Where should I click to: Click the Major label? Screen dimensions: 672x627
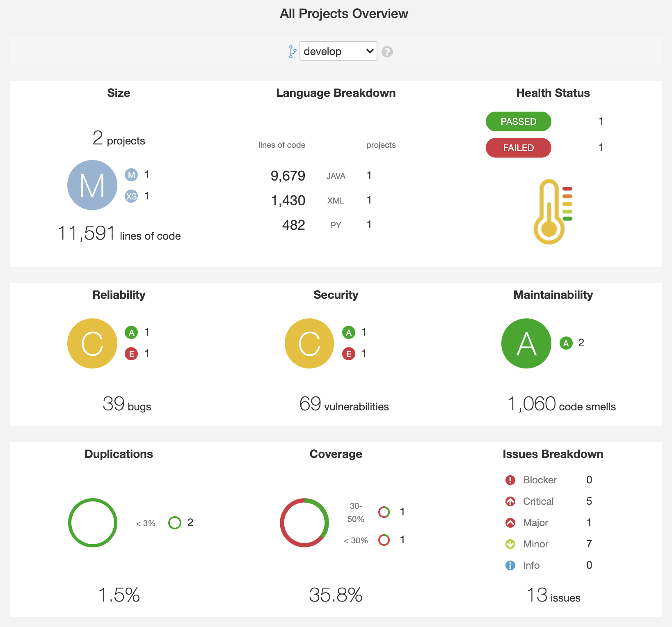pos(535,523)
